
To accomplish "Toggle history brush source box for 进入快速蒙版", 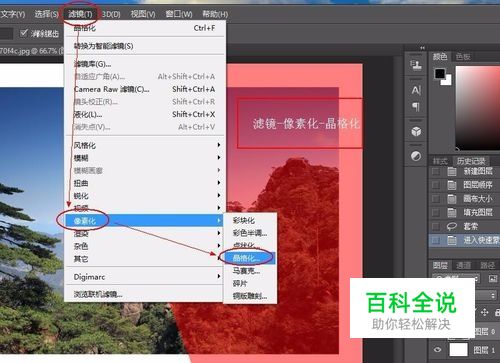I will 435,240.
